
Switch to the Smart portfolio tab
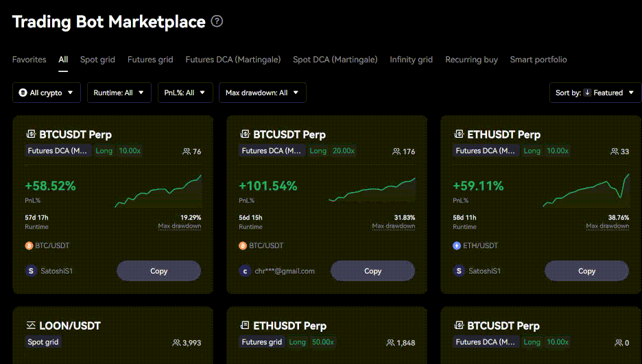(538, 60)
